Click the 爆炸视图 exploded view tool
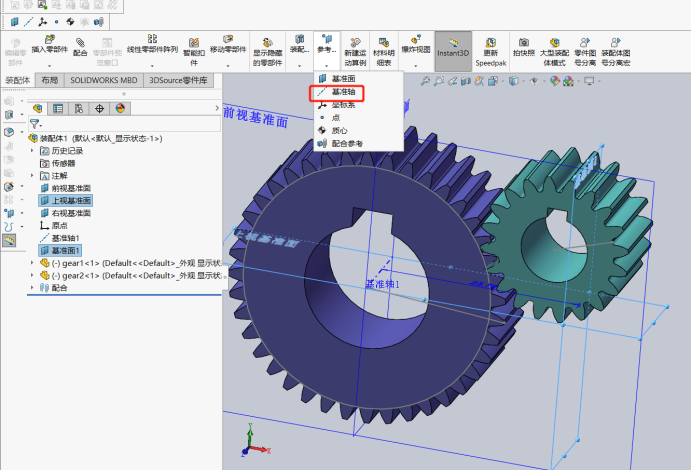The image size is (692, 470). [416, 44]
